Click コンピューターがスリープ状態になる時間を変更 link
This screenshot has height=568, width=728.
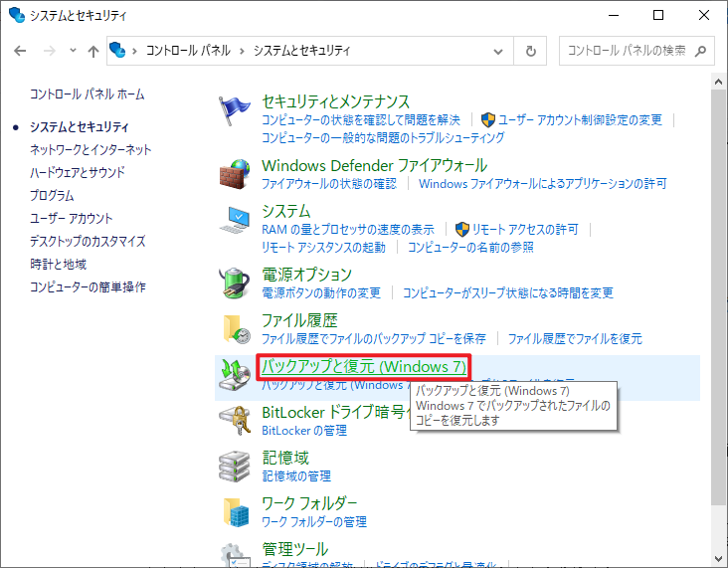click(507, 293)
